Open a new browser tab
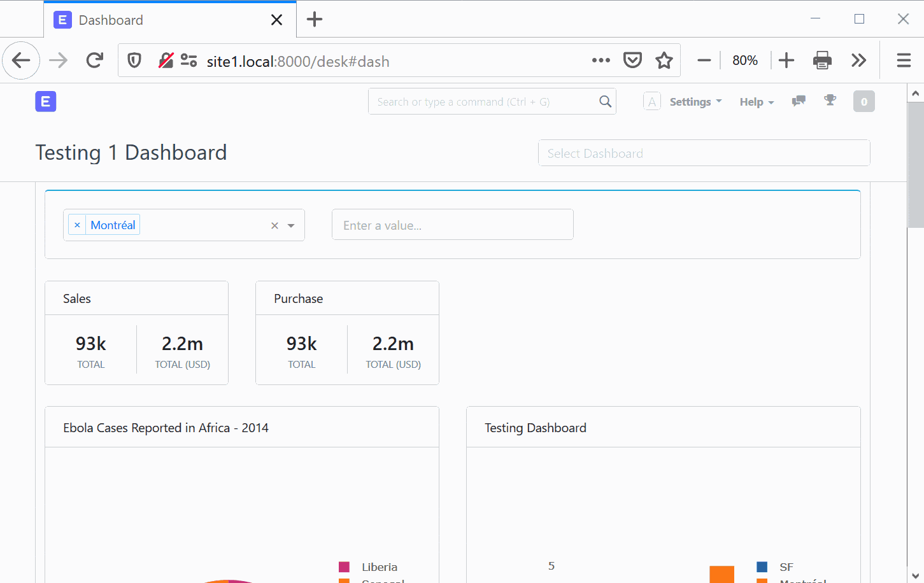The height and width of the screenshot is (583, 924). [x=313, y=19]
